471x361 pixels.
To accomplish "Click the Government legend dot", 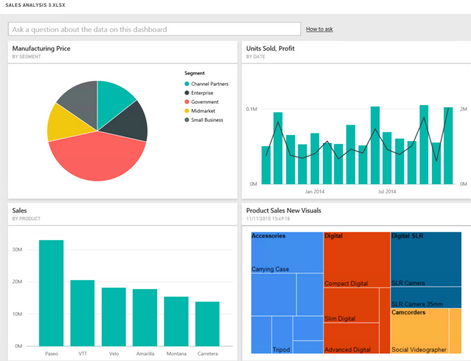I will [187, 102].
